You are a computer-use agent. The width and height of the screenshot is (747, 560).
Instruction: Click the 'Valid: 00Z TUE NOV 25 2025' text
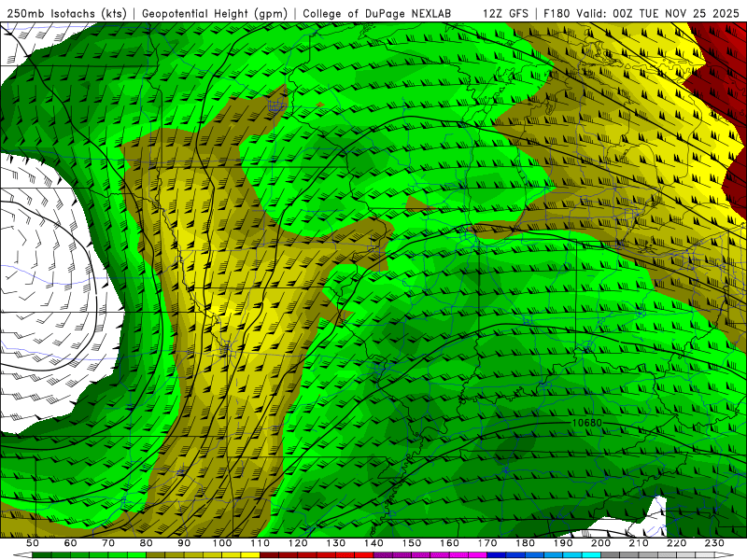pos(657,14)
